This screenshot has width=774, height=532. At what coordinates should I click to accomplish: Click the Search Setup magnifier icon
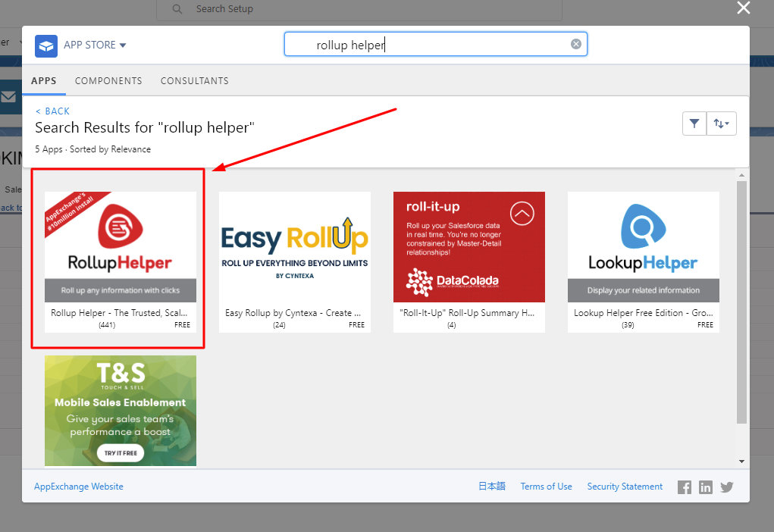point(177,9)
